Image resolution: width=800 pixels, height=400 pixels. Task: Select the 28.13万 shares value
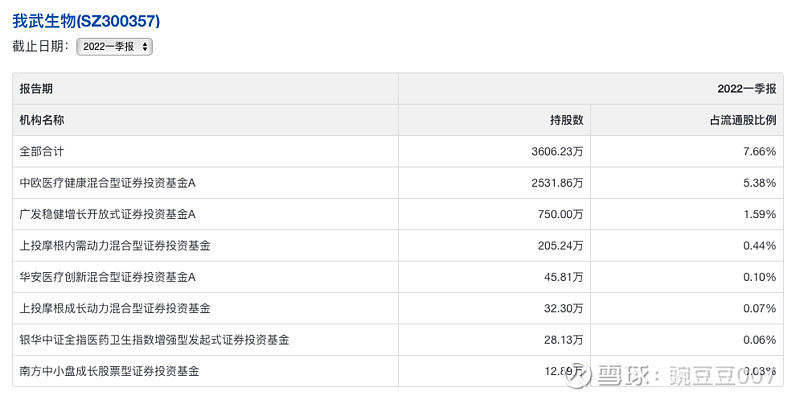click(x=564, y=340)
